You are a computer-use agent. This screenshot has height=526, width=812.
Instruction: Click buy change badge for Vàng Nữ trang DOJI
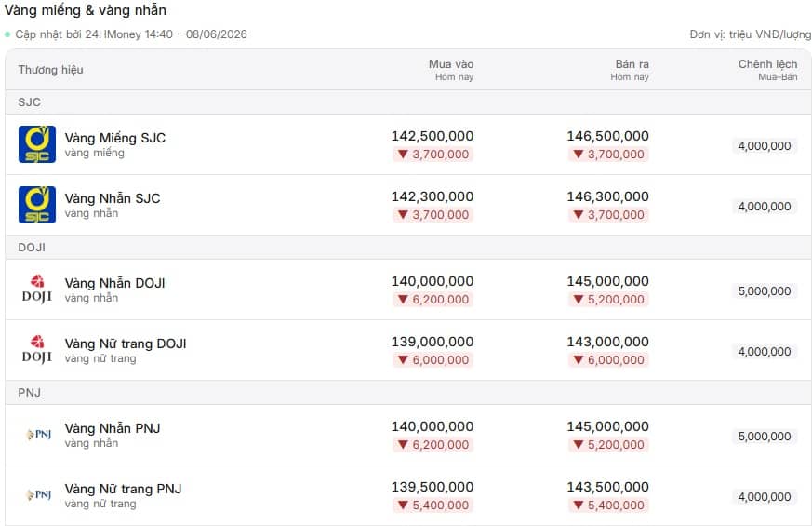click(433, 359)
